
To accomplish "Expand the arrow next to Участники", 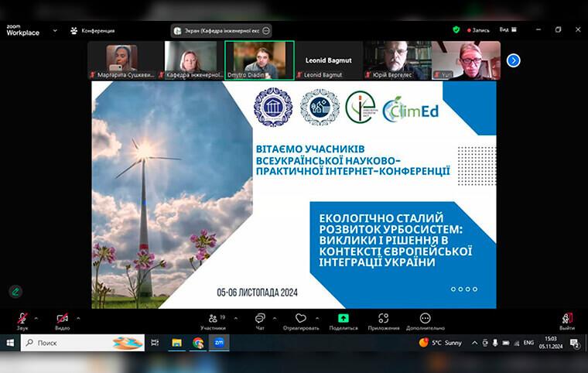I will [x=236, y=319].
